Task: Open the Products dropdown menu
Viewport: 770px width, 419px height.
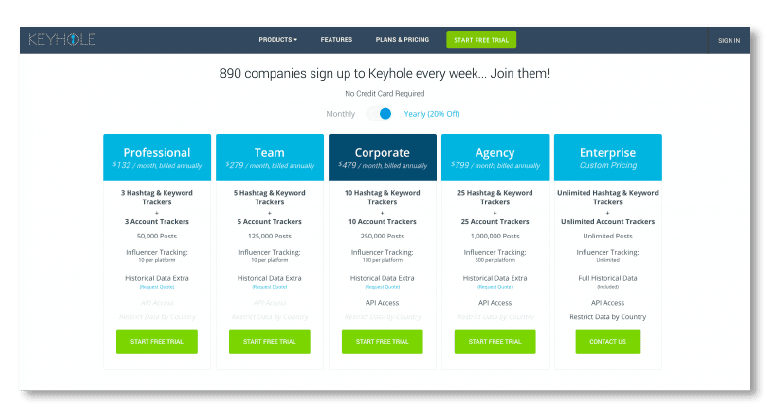Action: (277, 40)
